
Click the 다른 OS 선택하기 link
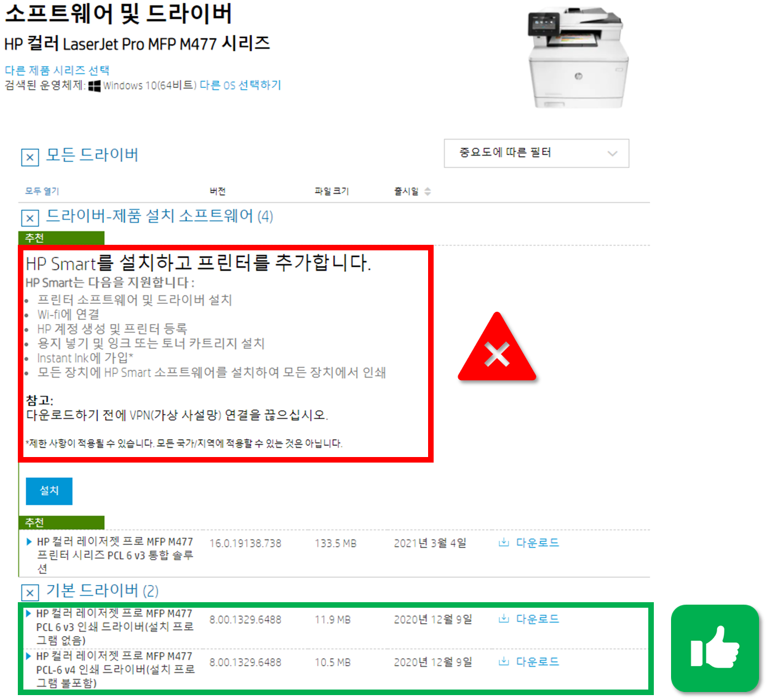(240, 85)
